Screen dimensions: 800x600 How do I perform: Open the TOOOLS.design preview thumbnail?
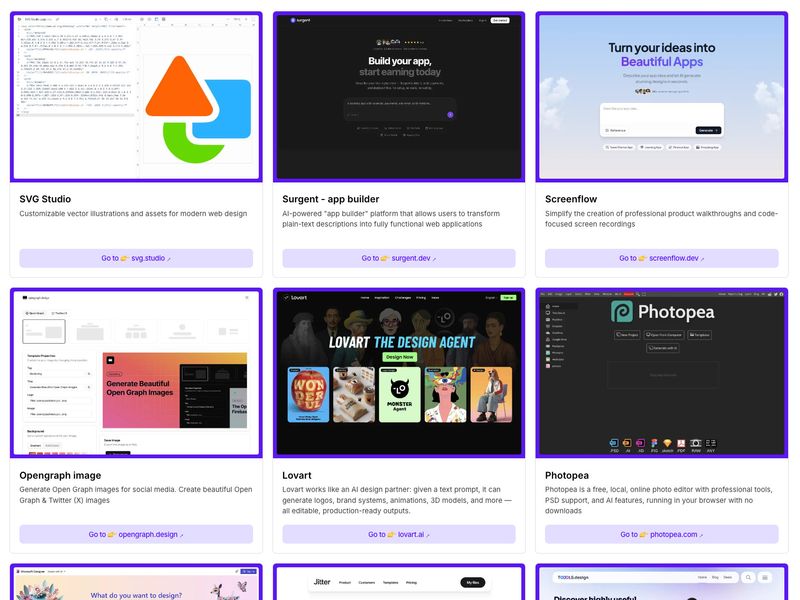[x=662, y=582]
